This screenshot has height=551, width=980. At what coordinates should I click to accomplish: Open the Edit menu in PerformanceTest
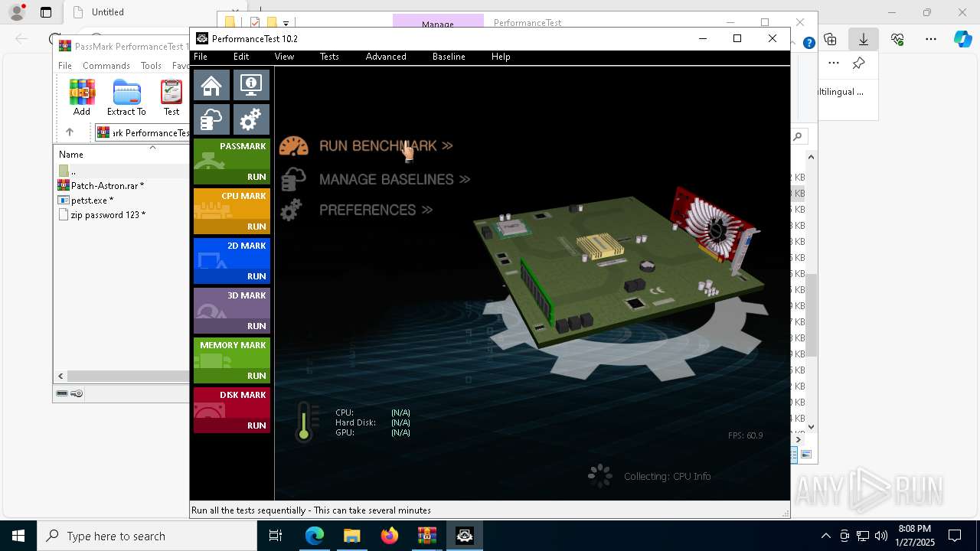click(x=241, y=57)
